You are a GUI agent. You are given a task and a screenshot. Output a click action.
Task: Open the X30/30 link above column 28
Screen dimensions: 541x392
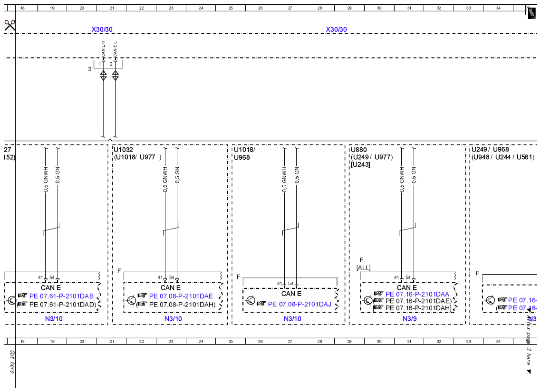337,29
